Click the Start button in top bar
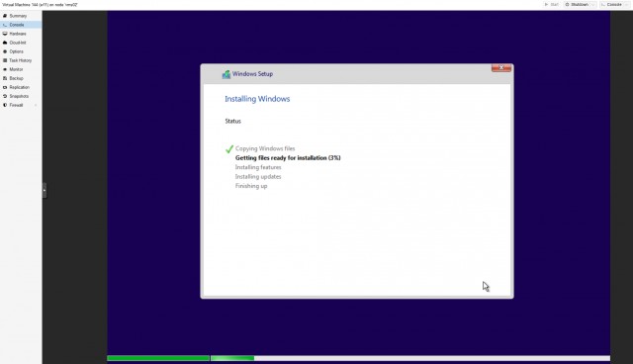The width and height of the screenshot is (633, 364). point(551,4)
